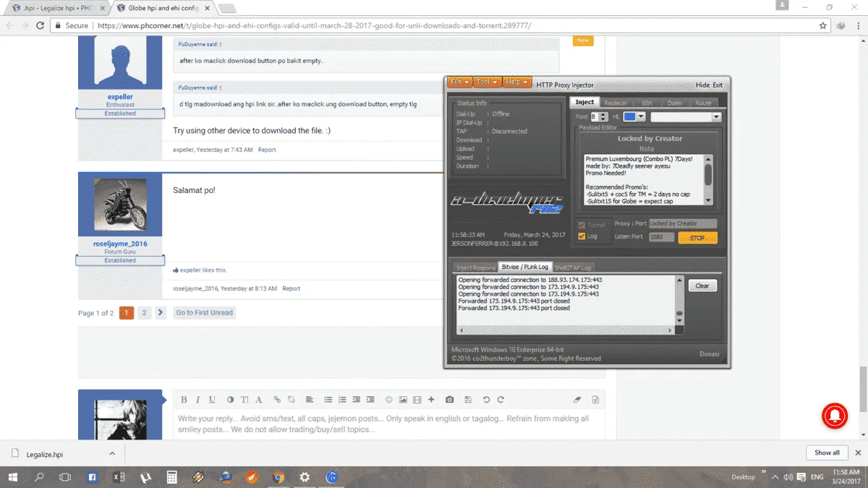
Task: Switch editor to BB code mode icon
Action: coord(595,400)
